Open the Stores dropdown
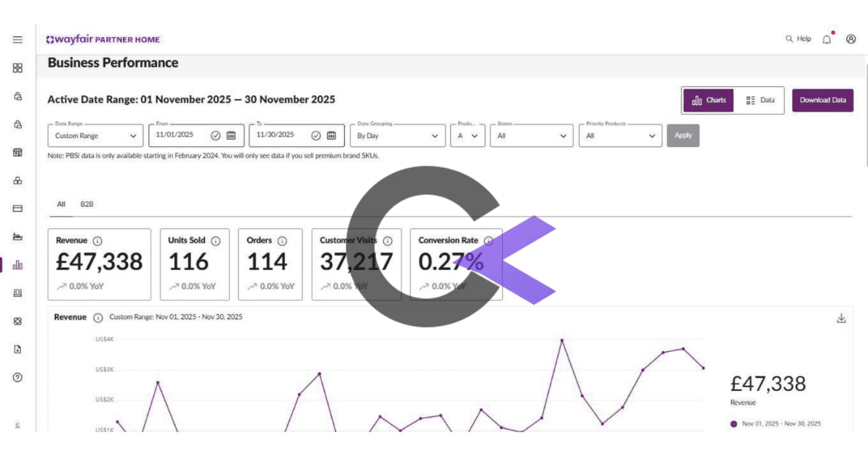The image size is (868, 456). pyautogui.click(x=532, y=135)
